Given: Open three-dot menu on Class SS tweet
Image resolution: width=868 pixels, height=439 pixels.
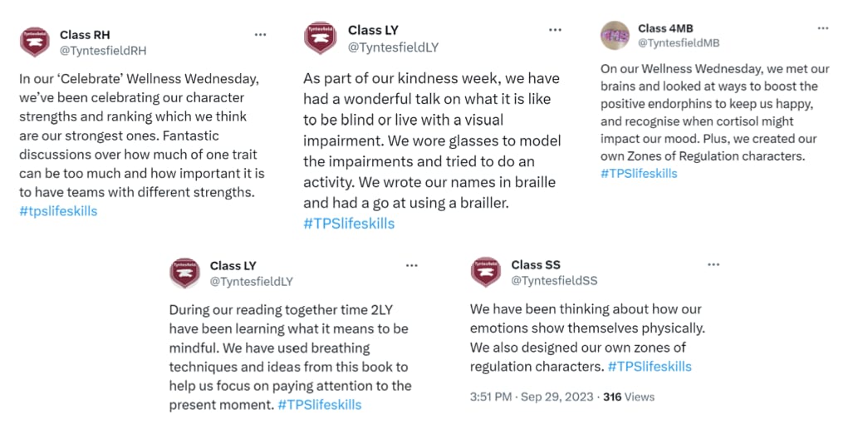Looking at the screenshot, I should pyautogui.click(x=714, y=264).
